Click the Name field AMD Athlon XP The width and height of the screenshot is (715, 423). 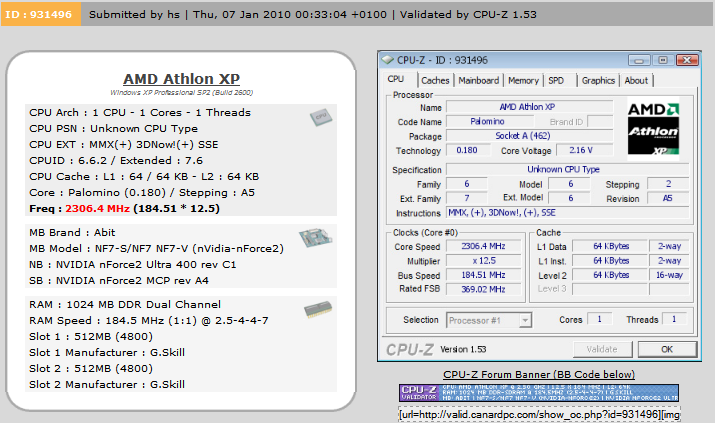(529, 107)
